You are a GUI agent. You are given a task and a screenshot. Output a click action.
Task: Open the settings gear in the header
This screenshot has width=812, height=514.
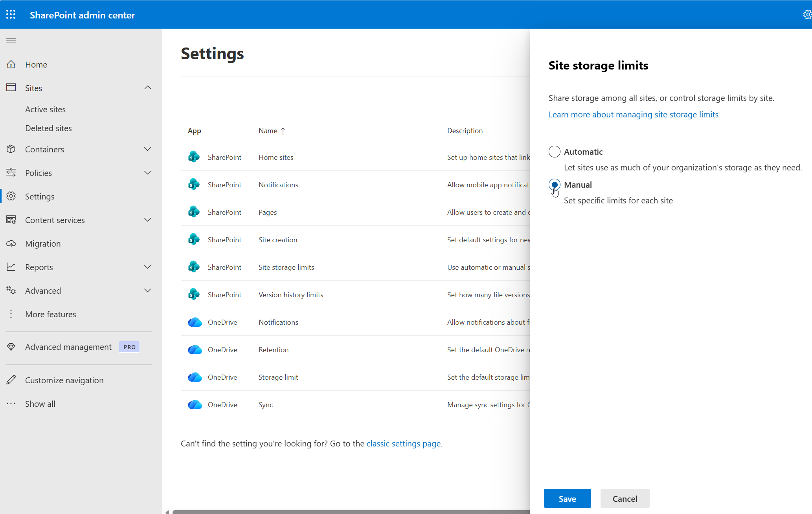point(807,15)
